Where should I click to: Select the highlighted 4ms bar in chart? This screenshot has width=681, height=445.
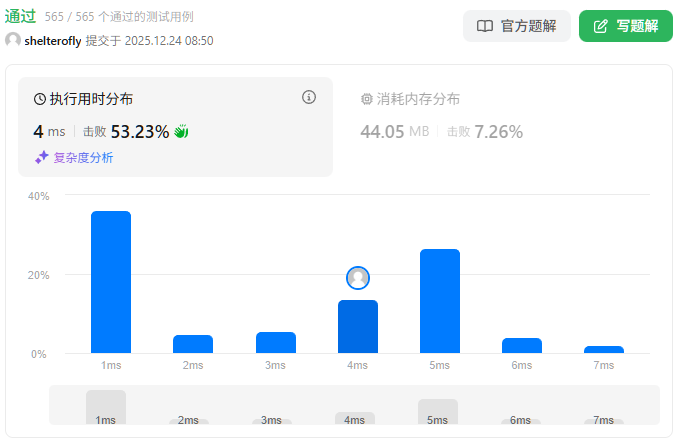click(358, 326)
